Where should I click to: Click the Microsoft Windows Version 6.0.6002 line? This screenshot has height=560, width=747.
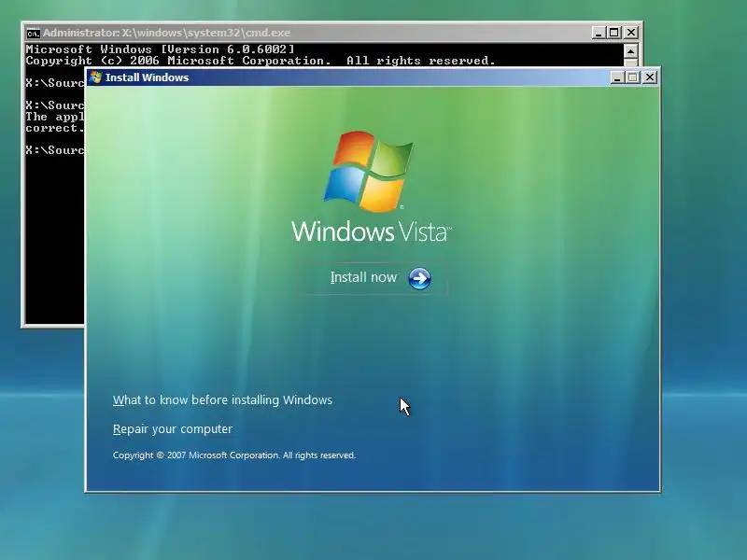160,49
